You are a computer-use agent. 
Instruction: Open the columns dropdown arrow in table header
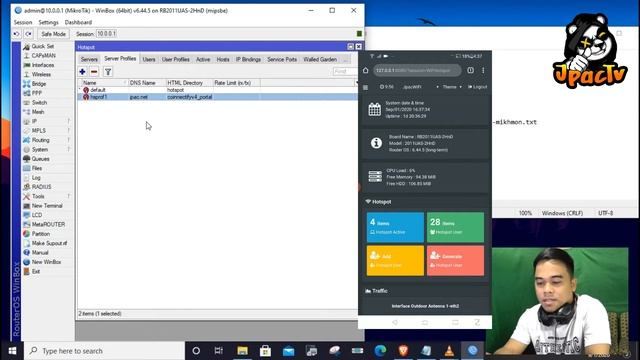point(356,83)
